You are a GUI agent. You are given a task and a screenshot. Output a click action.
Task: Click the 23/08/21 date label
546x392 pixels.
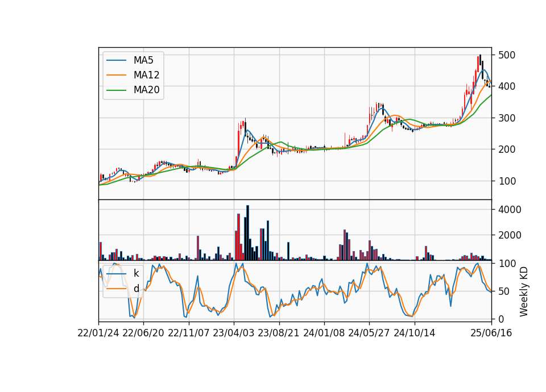click(x=279, y=333)
